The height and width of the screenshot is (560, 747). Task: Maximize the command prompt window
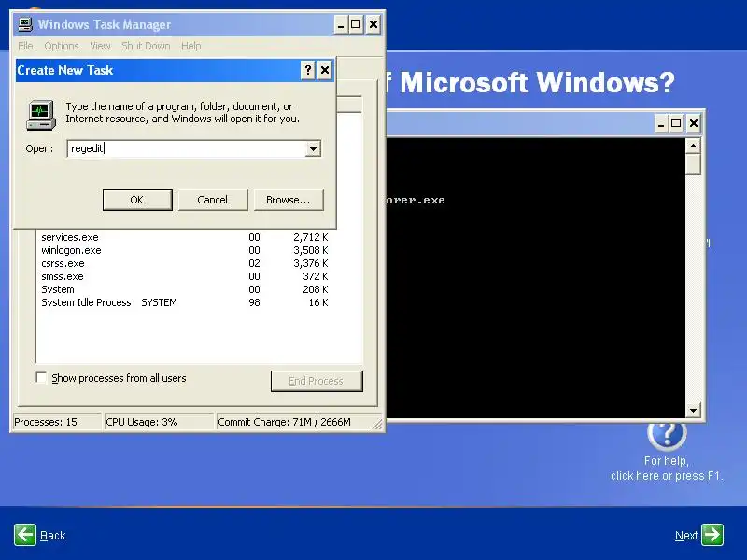coord(676,124)
